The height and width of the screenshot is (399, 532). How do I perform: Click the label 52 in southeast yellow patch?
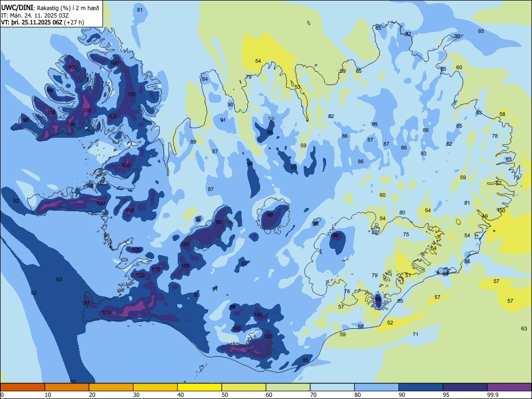point(390,323)
